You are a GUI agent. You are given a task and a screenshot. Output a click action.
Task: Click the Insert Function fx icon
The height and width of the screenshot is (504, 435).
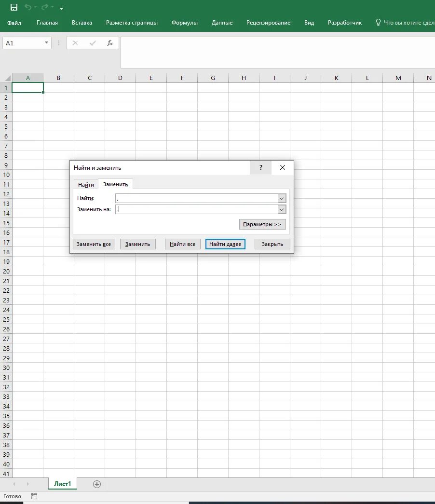coord(109,43)
